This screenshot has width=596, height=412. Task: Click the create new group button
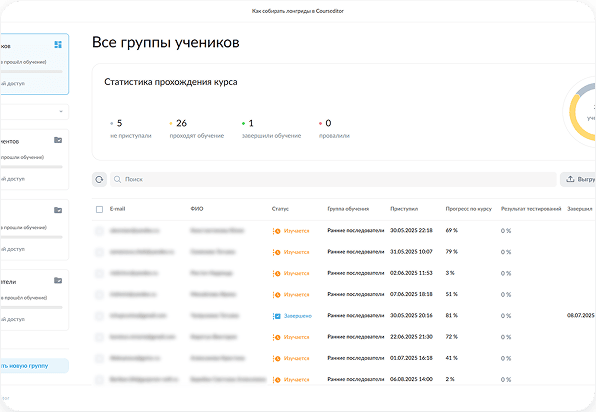point(34,366)
